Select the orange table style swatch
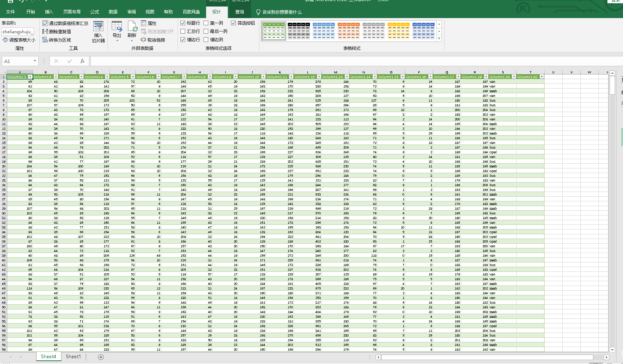The height and width of the screenshot is (364, 623). coord(349,30)
